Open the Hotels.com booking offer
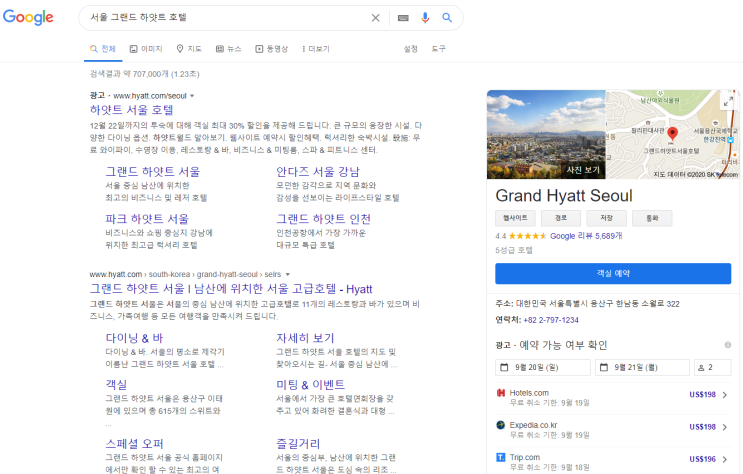743x474 pixels. [613, 398]
